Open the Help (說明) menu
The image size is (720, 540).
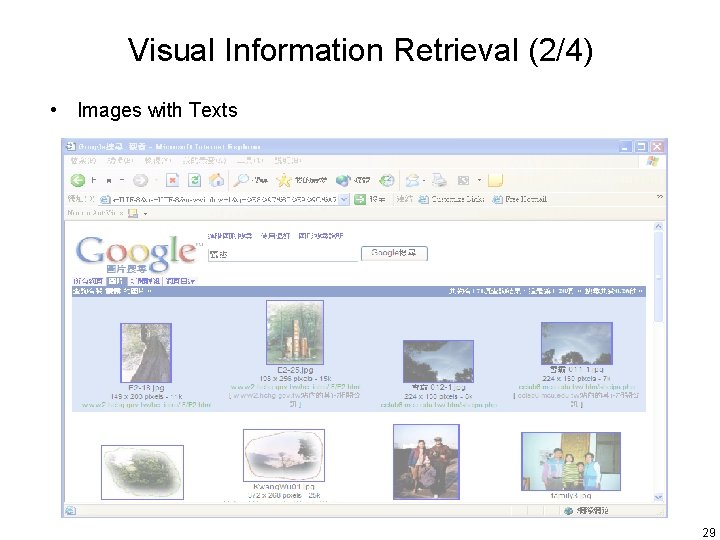pos(288,161)
